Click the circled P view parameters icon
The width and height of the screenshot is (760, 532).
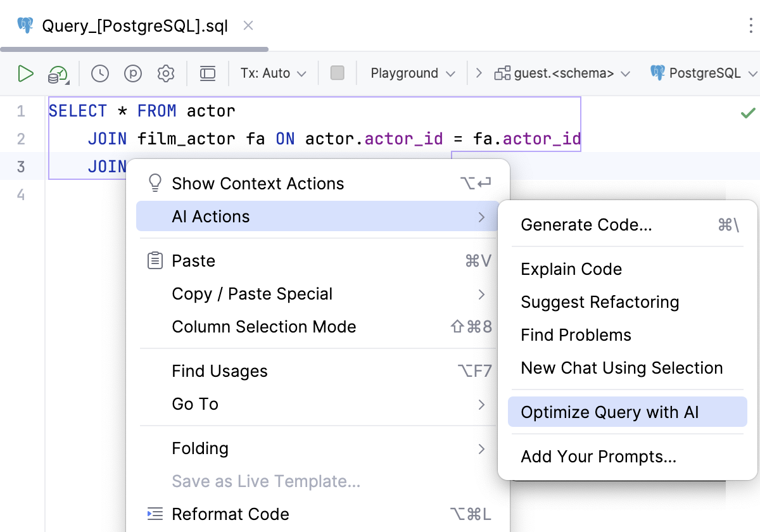click(133, 73)
